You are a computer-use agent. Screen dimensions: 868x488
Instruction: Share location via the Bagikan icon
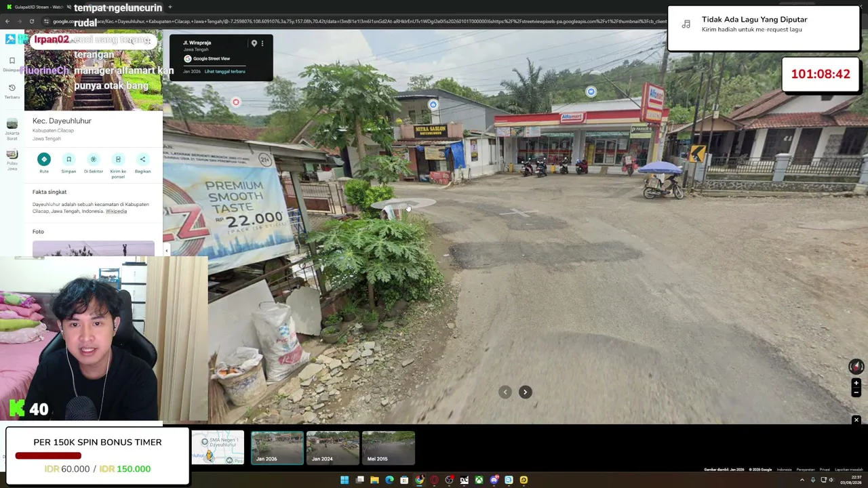(142, 159)
